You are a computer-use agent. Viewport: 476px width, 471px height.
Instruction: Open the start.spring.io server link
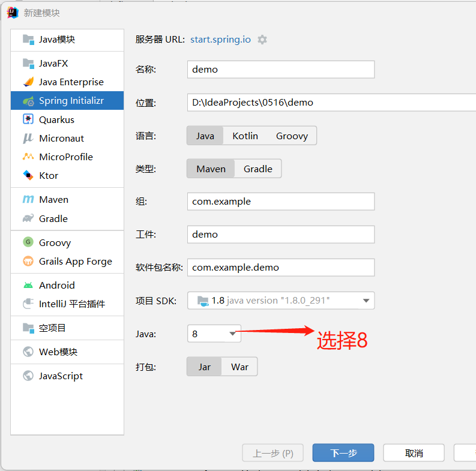click(x=220, y=40)
